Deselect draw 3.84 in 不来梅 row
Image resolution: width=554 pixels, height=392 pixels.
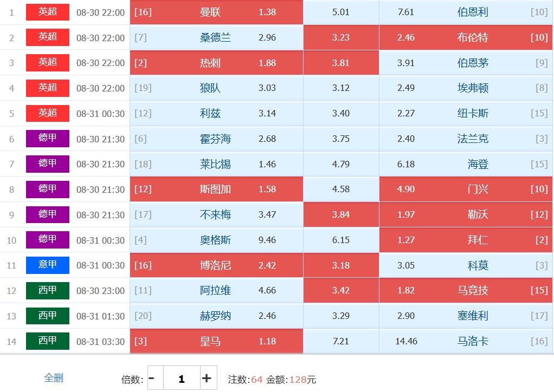(x=341, y=214)
